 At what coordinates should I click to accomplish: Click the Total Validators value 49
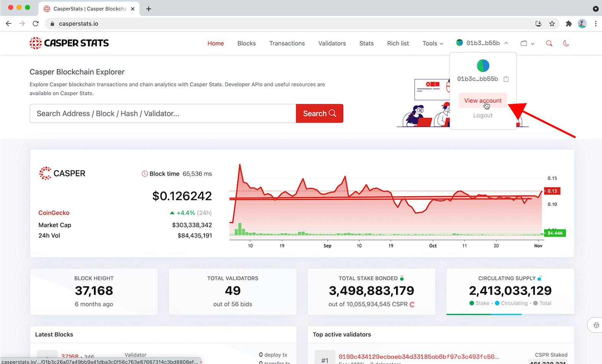click(x=233, y=291)
